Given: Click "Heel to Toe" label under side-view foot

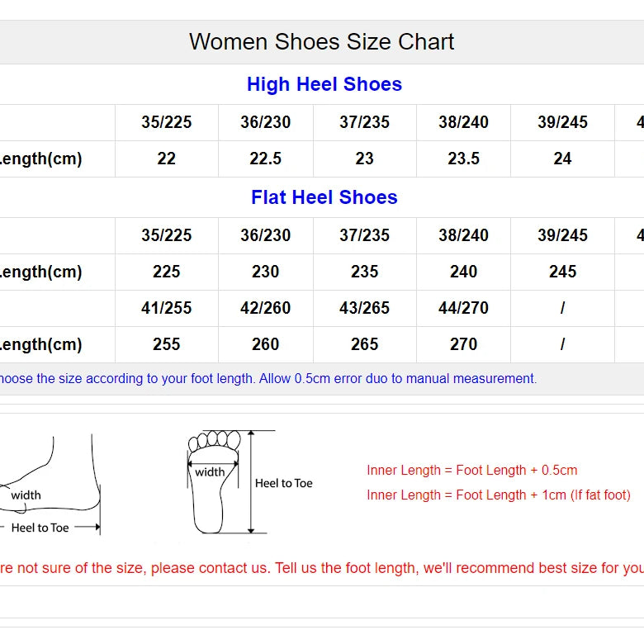Looking at the screenshot, I should [x=40, y=528].
